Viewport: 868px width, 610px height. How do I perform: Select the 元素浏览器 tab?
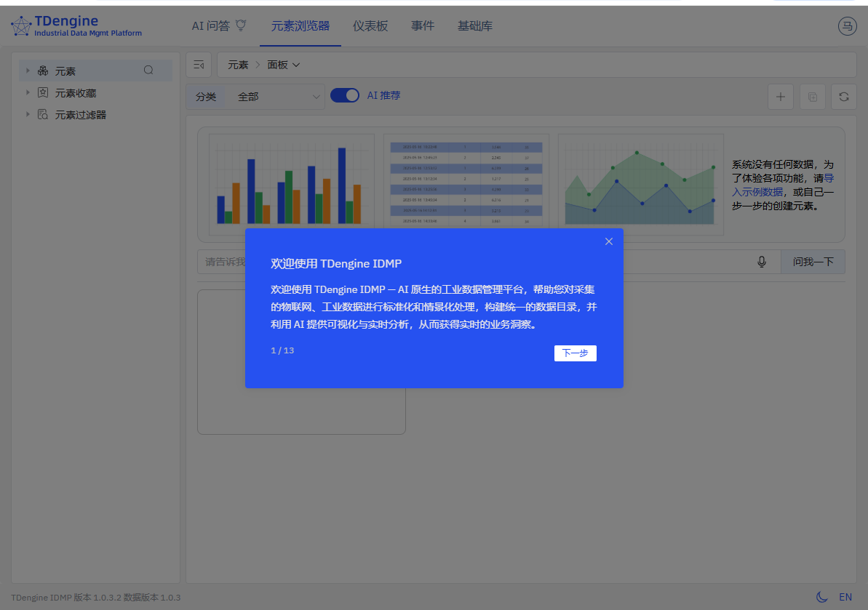pos(300,26)
